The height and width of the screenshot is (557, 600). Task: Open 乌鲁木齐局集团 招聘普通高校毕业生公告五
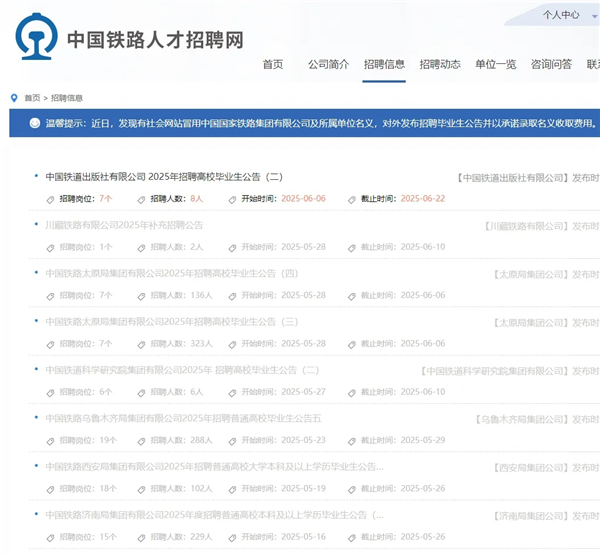183,418
